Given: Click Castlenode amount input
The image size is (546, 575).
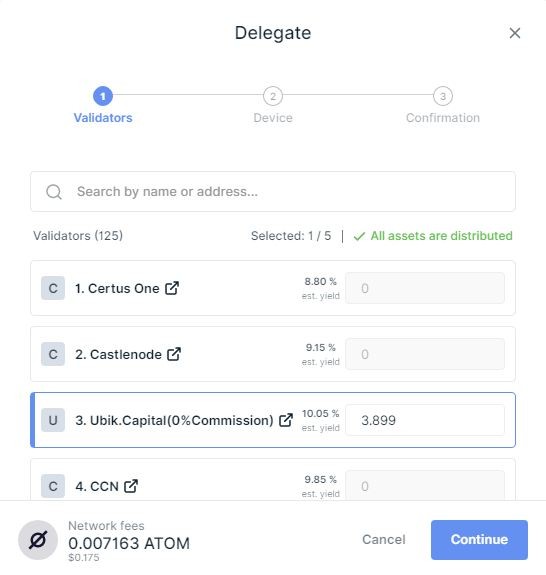Looking at the screenshot, I should 425,354.
